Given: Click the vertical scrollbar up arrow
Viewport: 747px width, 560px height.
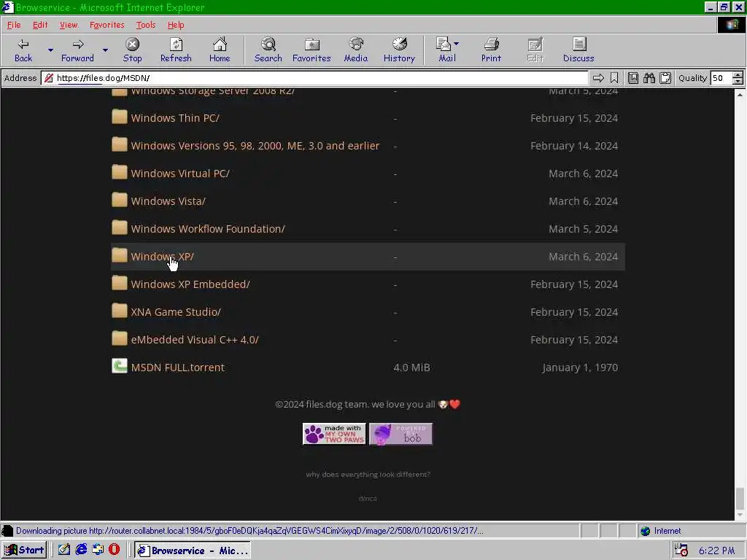Looking at the screenshot, I should coord(740,95).
